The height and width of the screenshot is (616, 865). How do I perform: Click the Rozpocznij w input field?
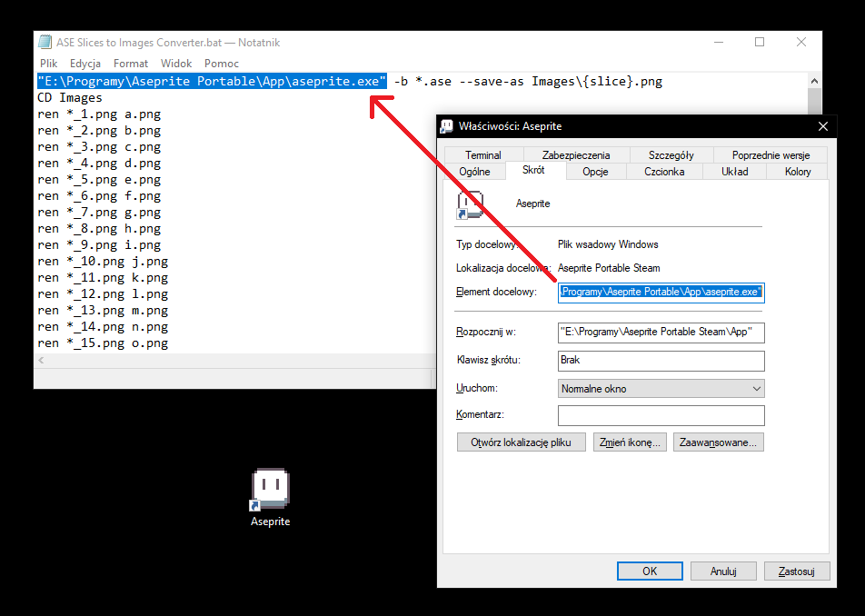pos(661,332)
